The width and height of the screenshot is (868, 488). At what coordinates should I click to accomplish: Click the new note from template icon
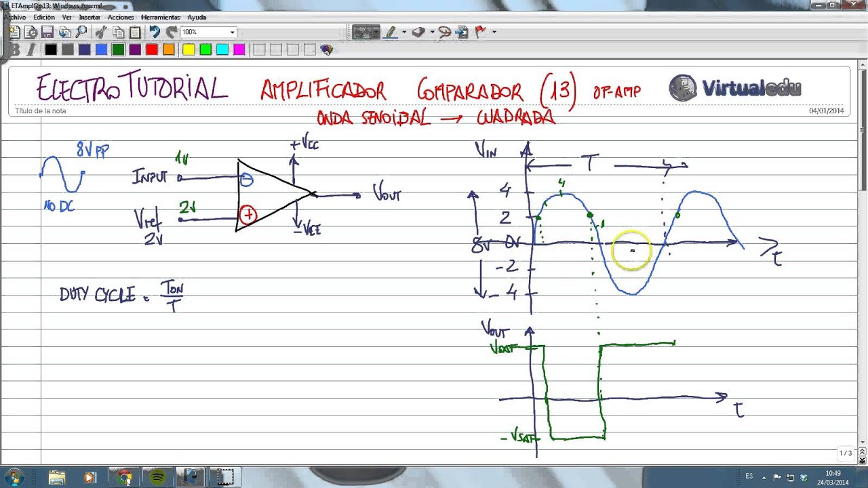31,32
